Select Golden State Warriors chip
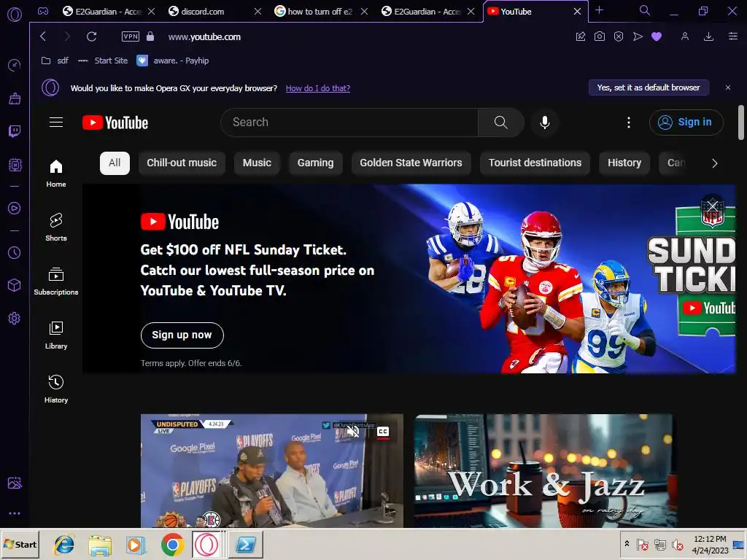Image resolution: width=747 pixels, height=560 pixels. point(411,163)
